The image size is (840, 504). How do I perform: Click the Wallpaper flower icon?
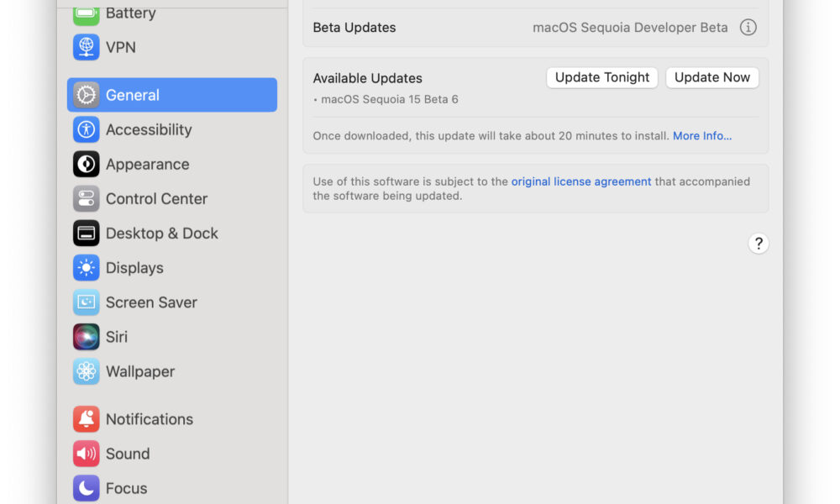coord(87,371)
